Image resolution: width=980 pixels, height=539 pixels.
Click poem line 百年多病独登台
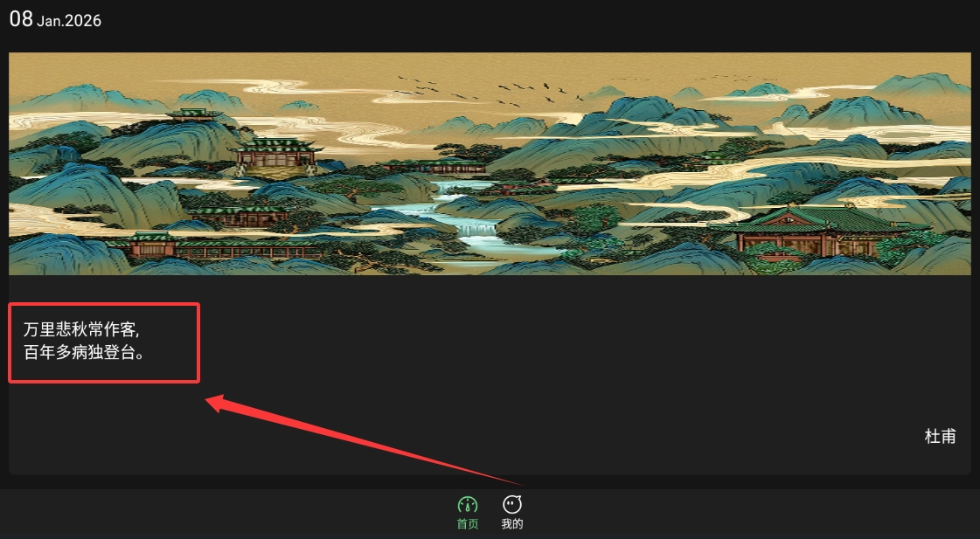pos(85,352)
